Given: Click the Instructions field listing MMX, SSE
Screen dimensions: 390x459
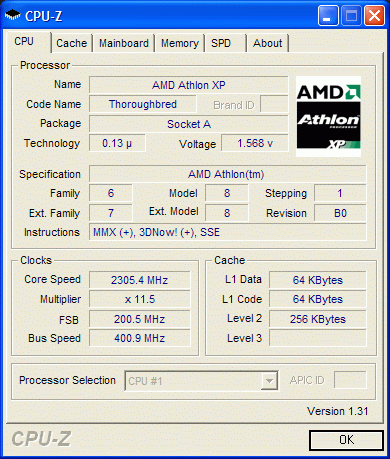Looking at the screenshot, I should [x=228, y=232].
